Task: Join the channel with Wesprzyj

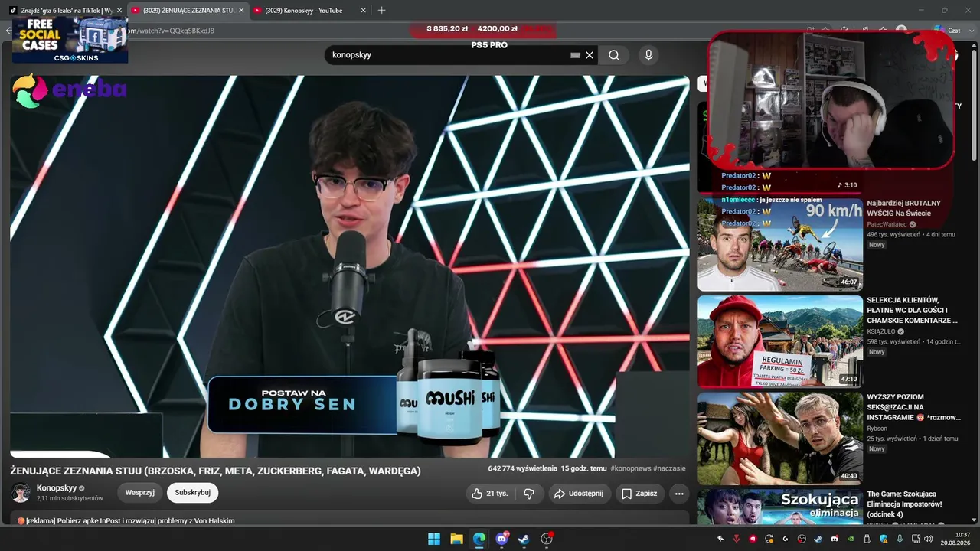Action: point(140,493)
